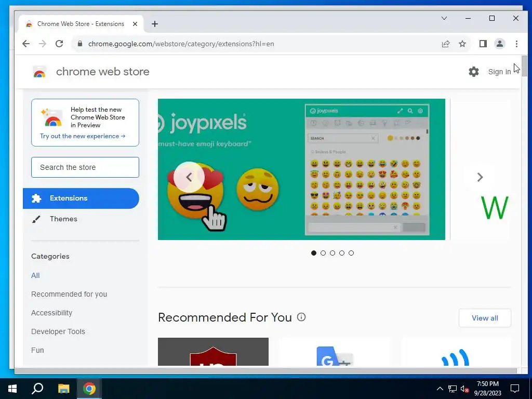Click the address bar URL
The image size is (532, 399).
pos(181,44)
